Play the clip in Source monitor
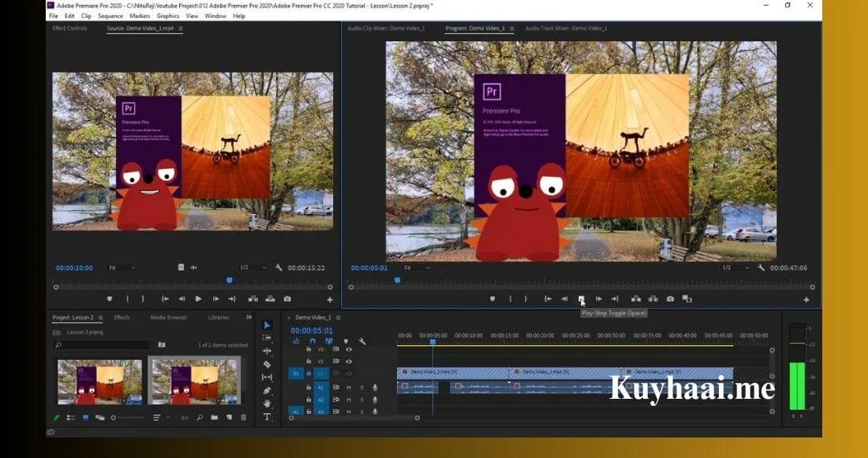 (x=198, y=299)
